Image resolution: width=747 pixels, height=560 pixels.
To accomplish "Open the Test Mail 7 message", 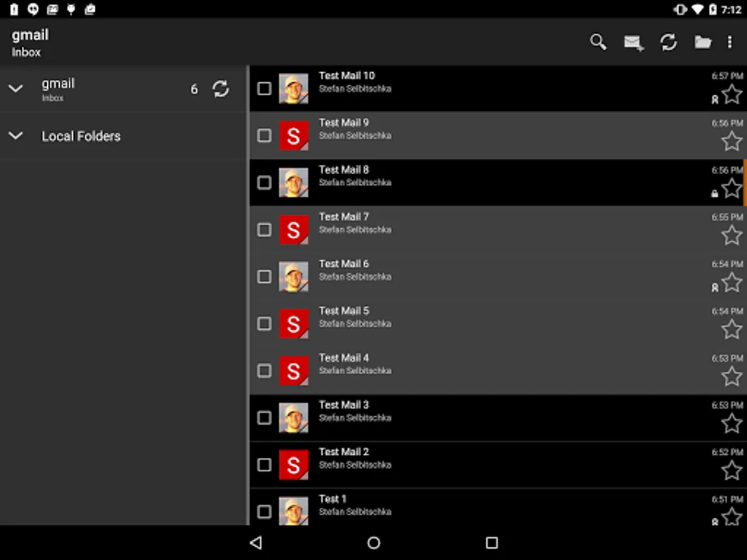I will click(x=498, y=230).
